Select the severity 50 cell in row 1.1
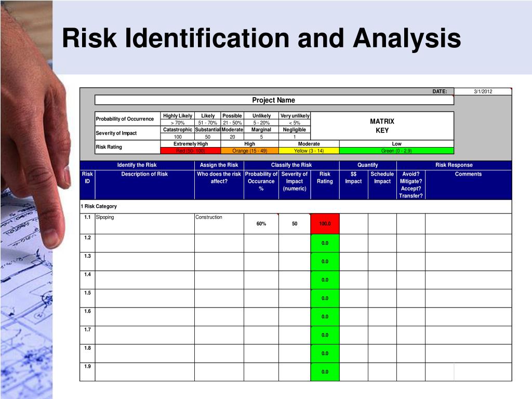The width and height of the screenshot is (532, 399). click(295, 223)
